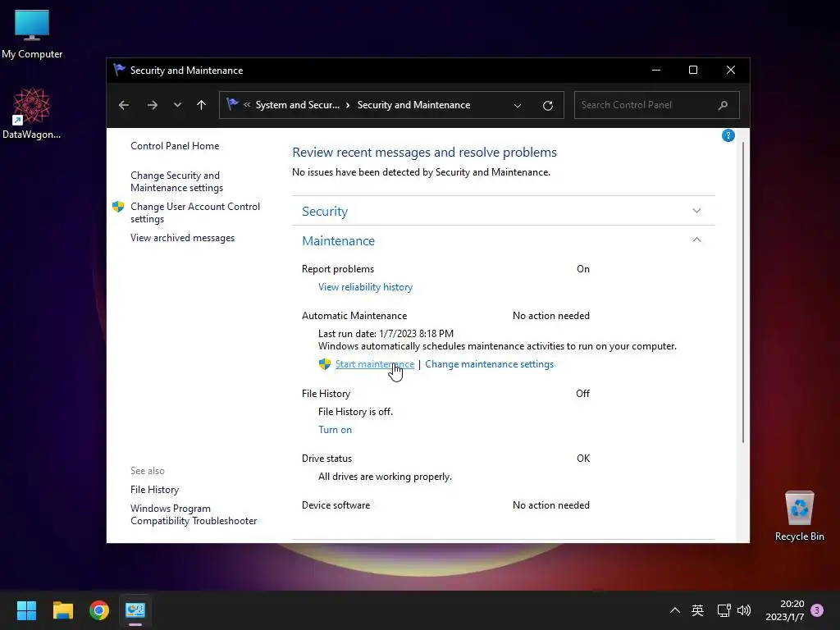Collapse the Maintenance section chevron
Image resolution: width=840 pixels, height=630 pixels.
pos(696,240)
